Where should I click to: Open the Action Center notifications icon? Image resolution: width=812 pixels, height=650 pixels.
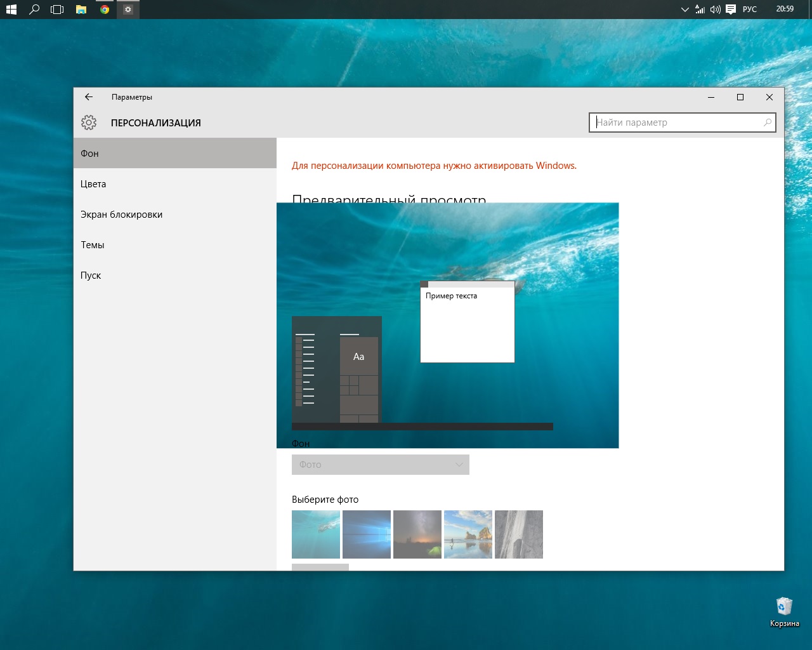pos(731,10)
